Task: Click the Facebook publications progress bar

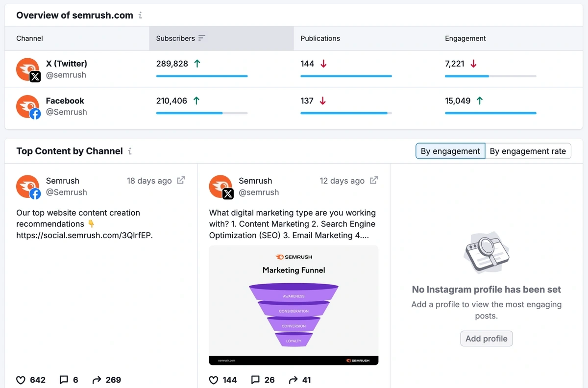Action: coord(346,113)
